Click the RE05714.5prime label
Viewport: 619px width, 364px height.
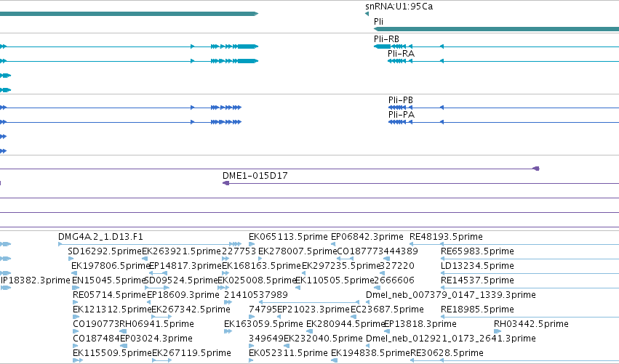tap(109, 296)
